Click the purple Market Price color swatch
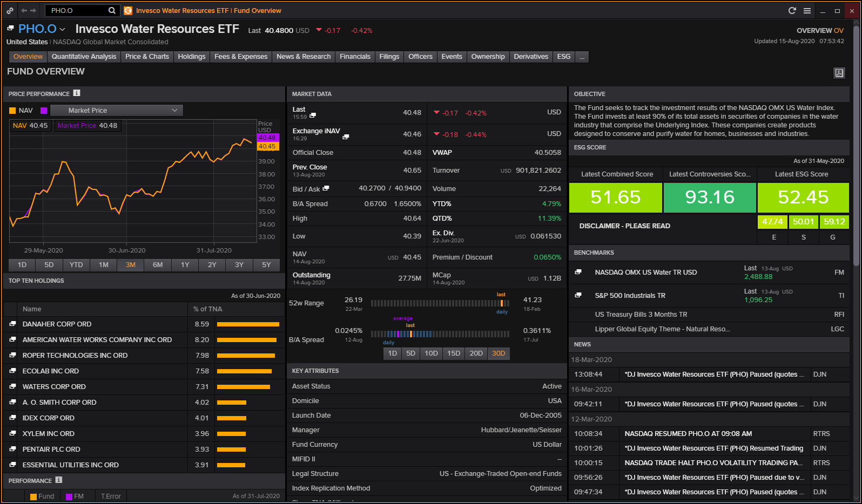 [44, 110]
